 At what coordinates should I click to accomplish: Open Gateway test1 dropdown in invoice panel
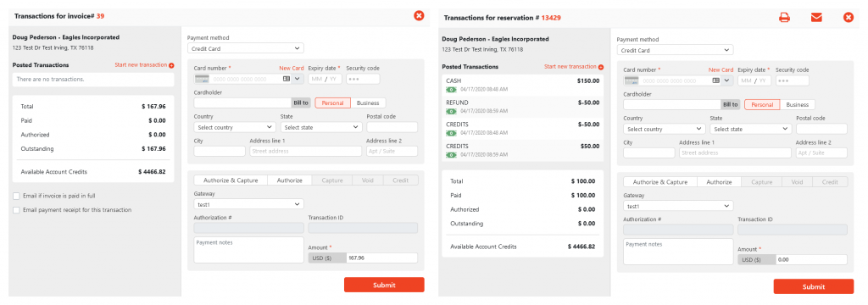[248, 203]
